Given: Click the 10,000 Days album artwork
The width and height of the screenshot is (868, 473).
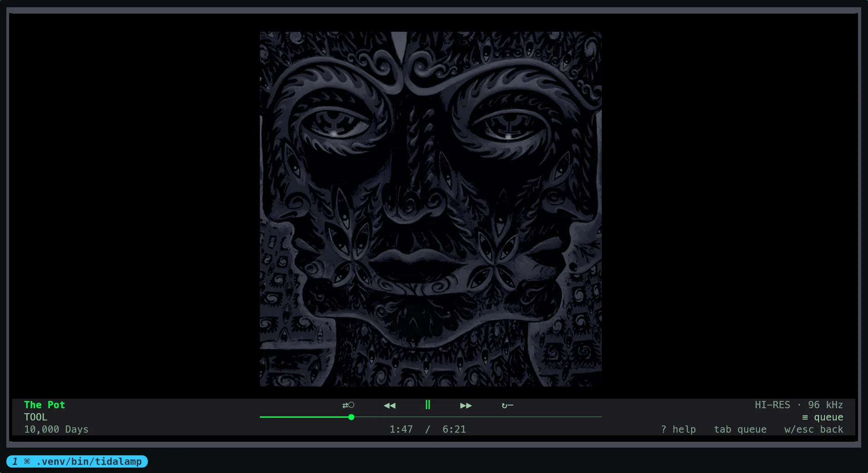Looking at the screenshot, I should (x=431, y=209).
